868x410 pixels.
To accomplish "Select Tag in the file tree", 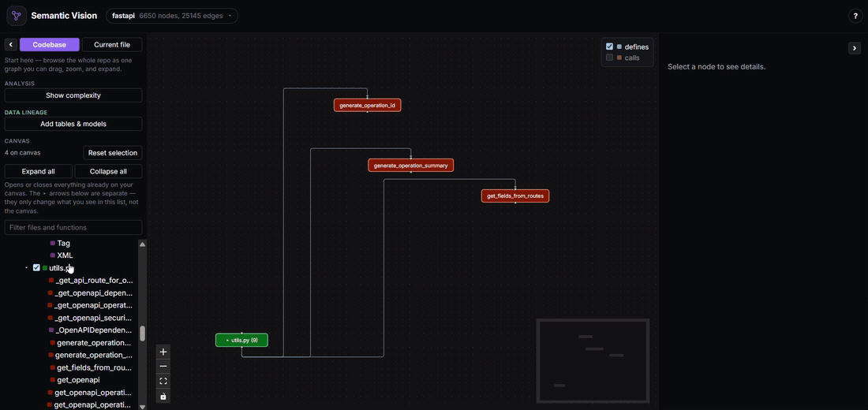I will point(64,243).
